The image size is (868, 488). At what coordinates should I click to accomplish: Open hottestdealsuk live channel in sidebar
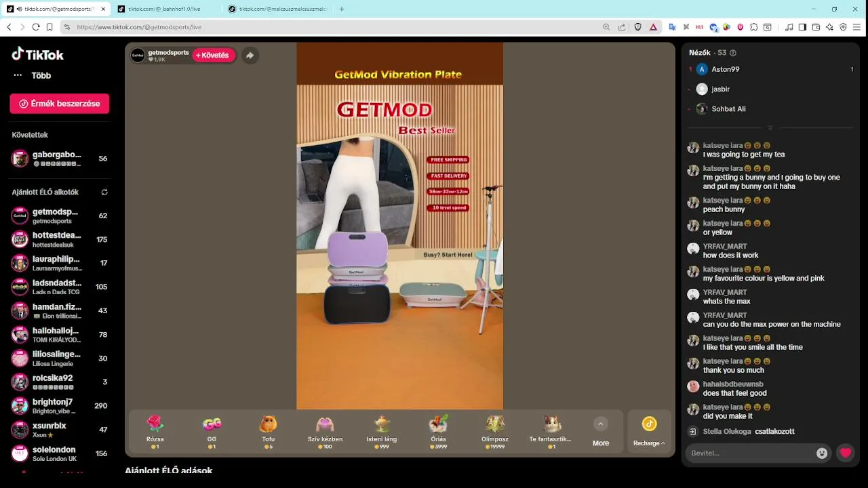(x=60, y=239)
